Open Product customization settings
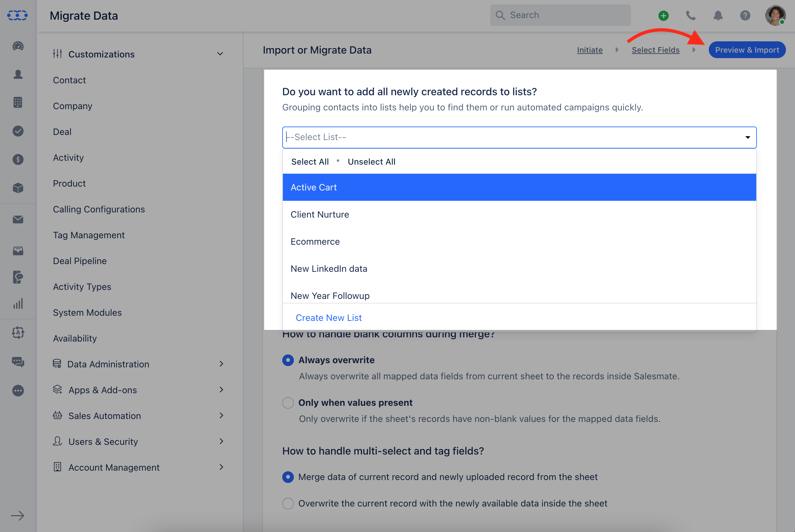Viewport: 795px width, 532px height. pyautogui.click(x=69, y=183)
